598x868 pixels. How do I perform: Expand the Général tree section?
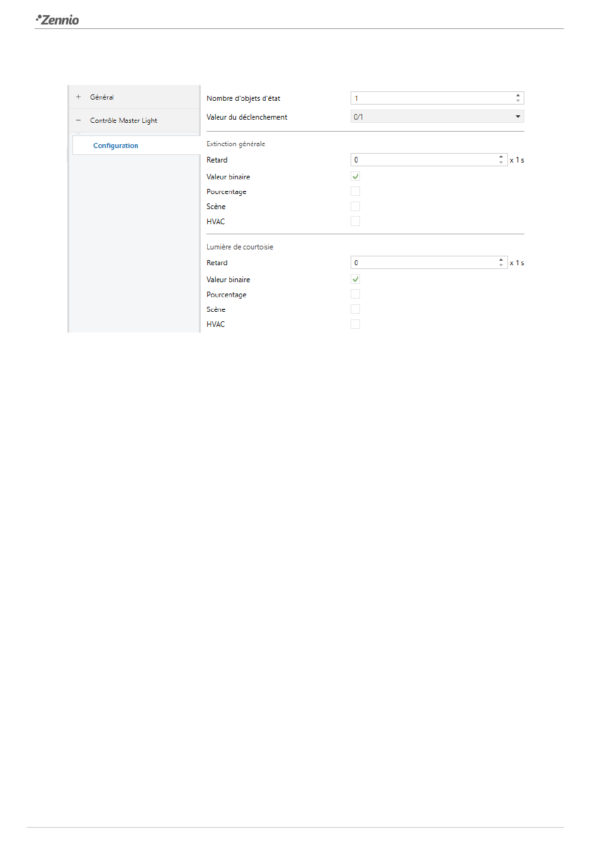pyautogui.click(x=79, y=97)
